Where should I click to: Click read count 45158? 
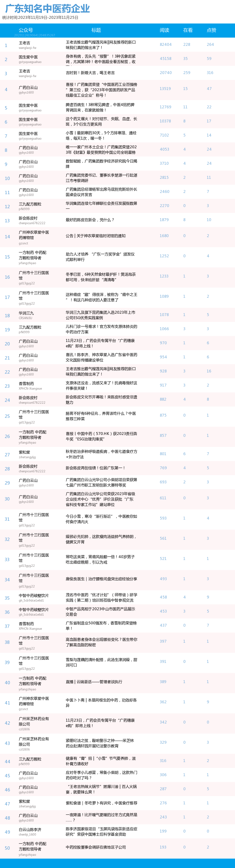165,59
